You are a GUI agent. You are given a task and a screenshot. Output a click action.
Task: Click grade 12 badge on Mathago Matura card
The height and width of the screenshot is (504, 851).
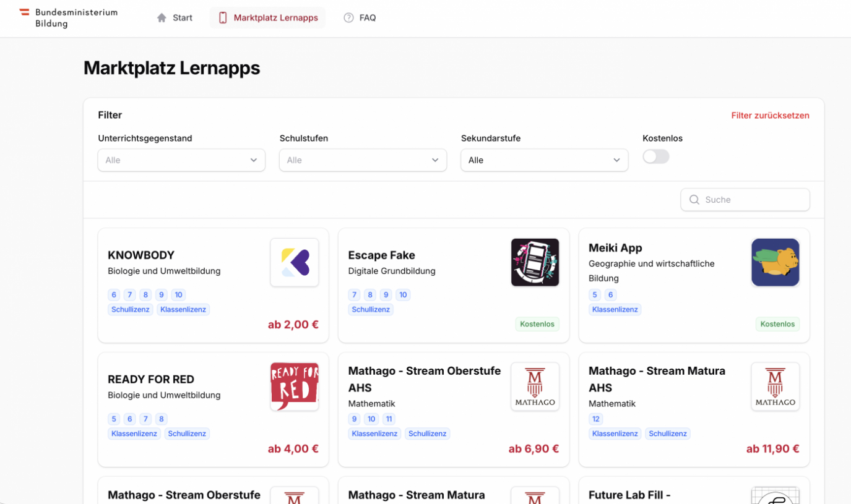click(x=596, y=419)
